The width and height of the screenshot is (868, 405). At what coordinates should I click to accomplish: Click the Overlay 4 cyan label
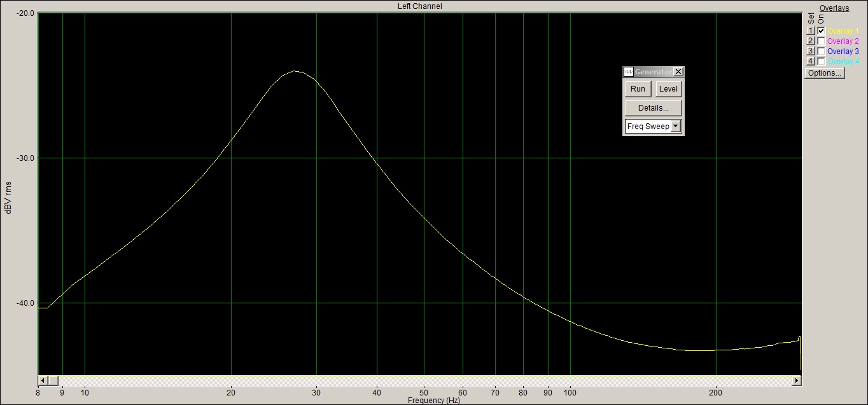pos(843,62)
